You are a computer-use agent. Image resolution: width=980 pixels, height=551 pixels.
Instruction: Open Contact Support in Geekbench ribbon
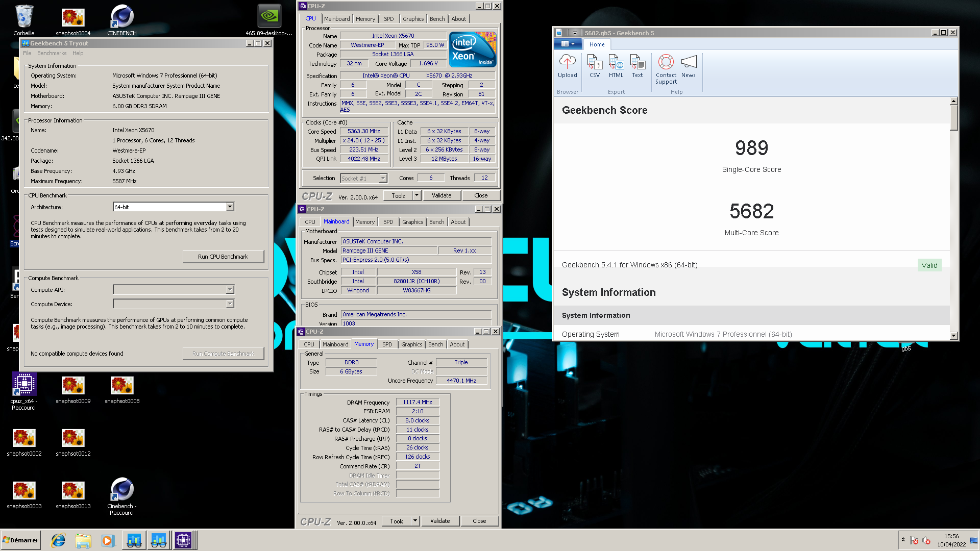pos(666,69)
